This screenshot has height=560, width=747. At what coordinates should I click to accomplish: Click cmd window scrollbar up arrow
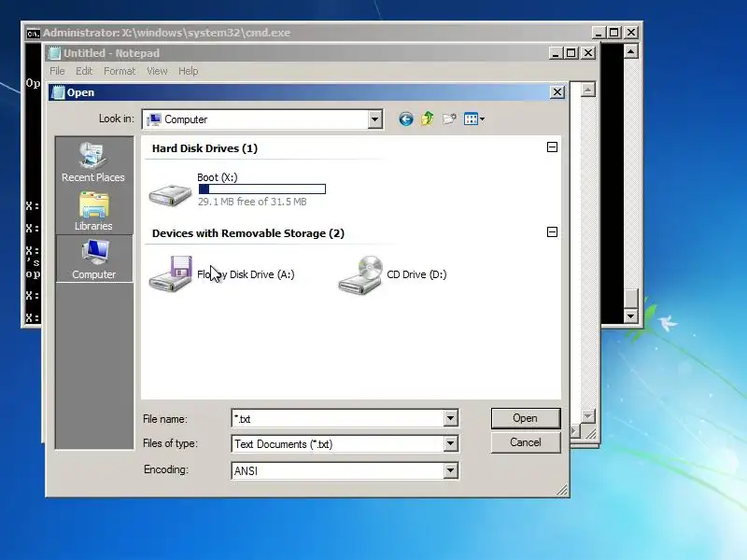point(631,51)
